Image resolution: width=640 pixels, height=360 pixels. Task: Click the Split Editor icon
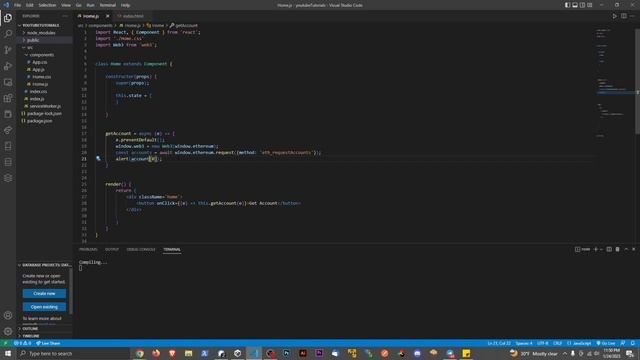click(x=624, y=16)
